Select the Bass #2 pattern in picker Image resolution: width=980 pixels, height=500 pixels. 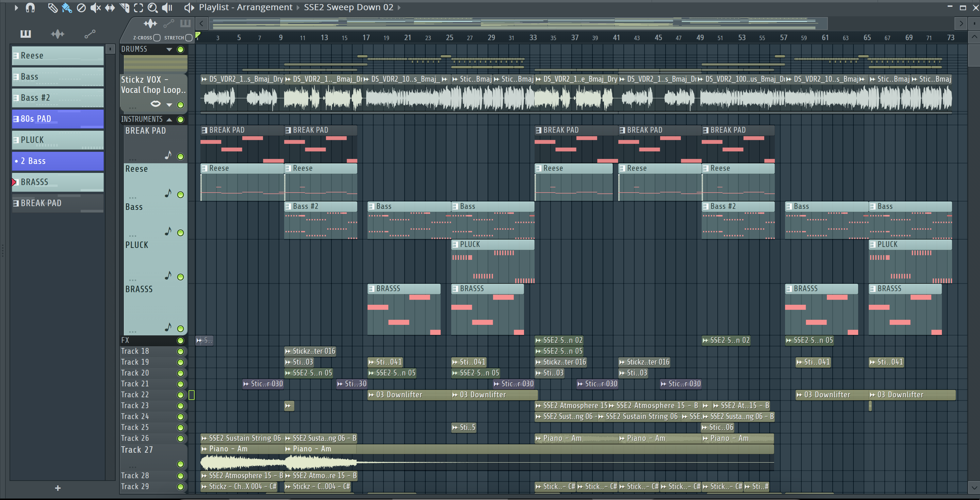point(58,98)
